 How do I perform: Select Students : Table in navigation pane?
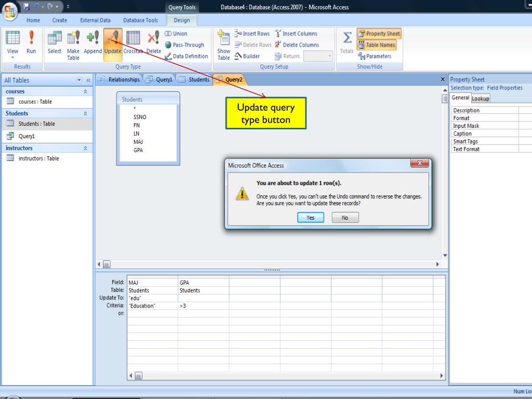tap(47, 124)
